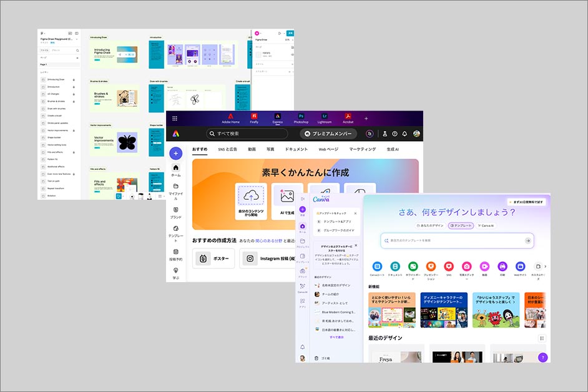Viewport: 588px width, 392px height.
Task: Expand Canva category row with right arrow
Action: 546,267
